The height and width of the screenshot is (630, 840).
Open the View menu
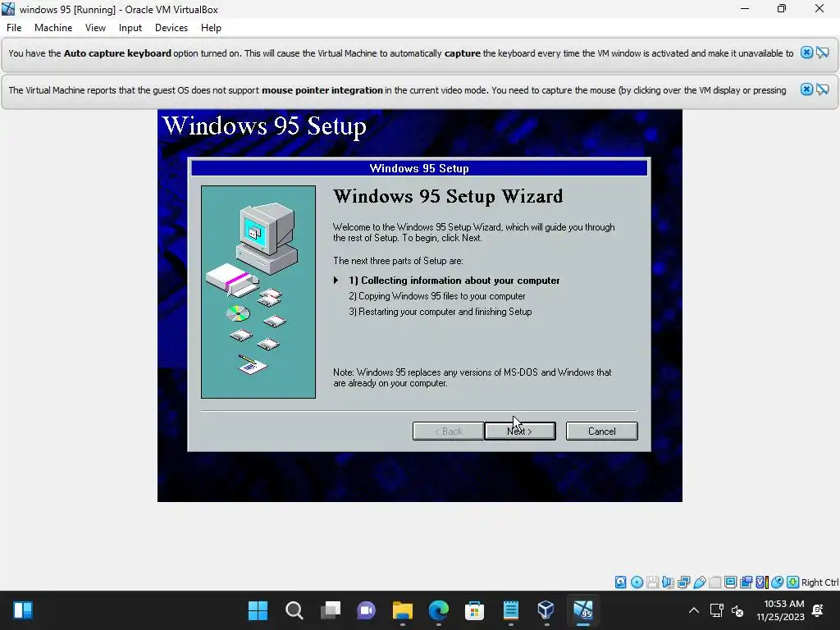(95, 28)
